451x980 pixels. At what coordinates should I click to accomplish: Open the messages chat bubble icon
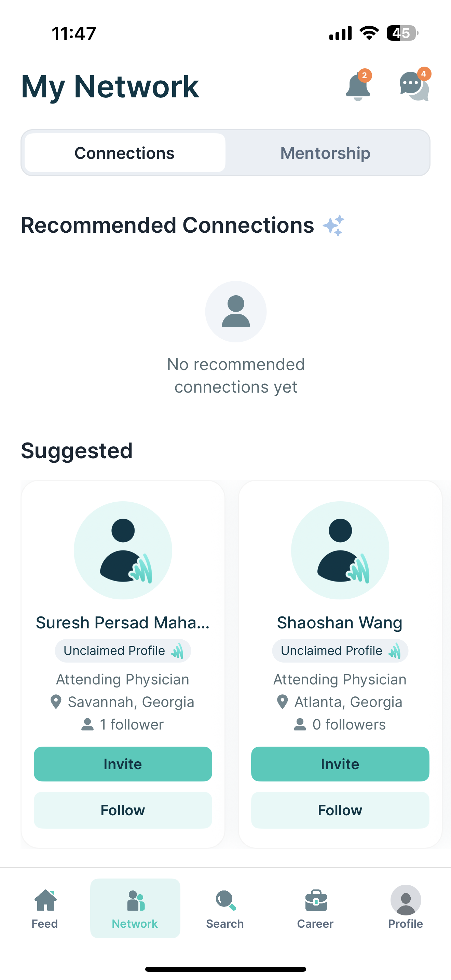pos(414,86)
